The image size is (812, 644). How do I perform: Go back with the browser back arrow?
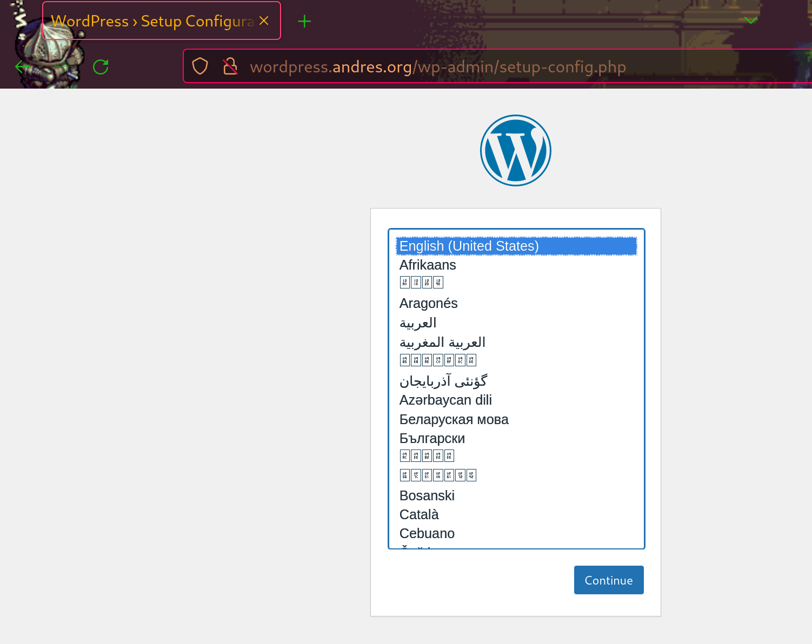pos(22,66)
